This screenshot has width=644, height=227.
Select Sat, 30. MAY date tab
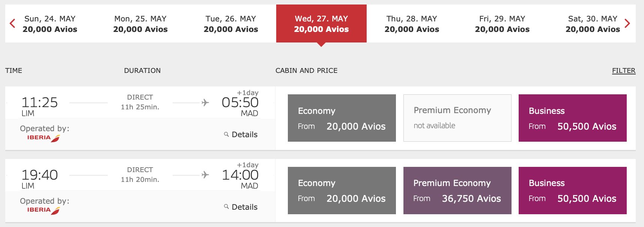(x=593, y=24)
